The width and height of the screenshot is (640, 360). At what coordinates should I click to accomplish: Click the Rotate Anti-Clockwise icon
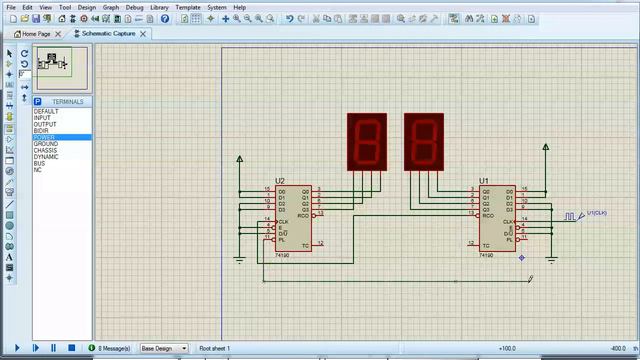click(24, 64)
